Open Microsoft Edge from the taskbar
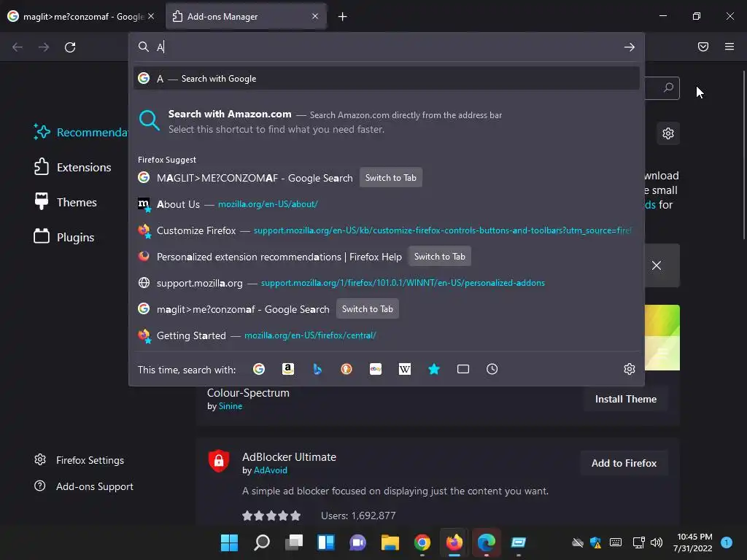This screenshot has height=560, width=747. tap(487, 542)
